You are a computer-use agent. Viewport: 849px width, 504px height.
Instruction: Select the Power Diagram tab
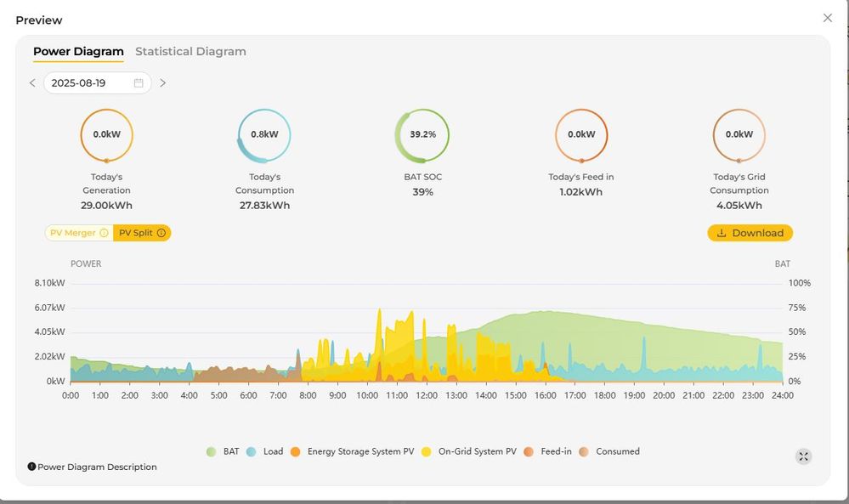78,52
